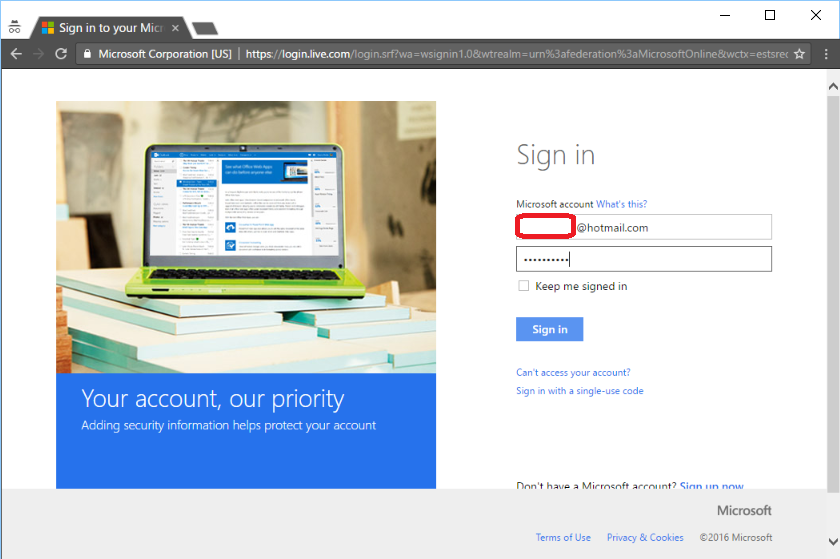
Task: Open Terms of Use link
Action: tap(563, 537)
